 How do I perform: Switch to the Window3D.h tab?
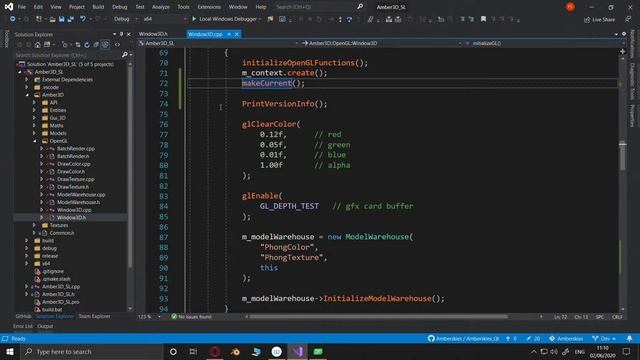pos(153,34)
